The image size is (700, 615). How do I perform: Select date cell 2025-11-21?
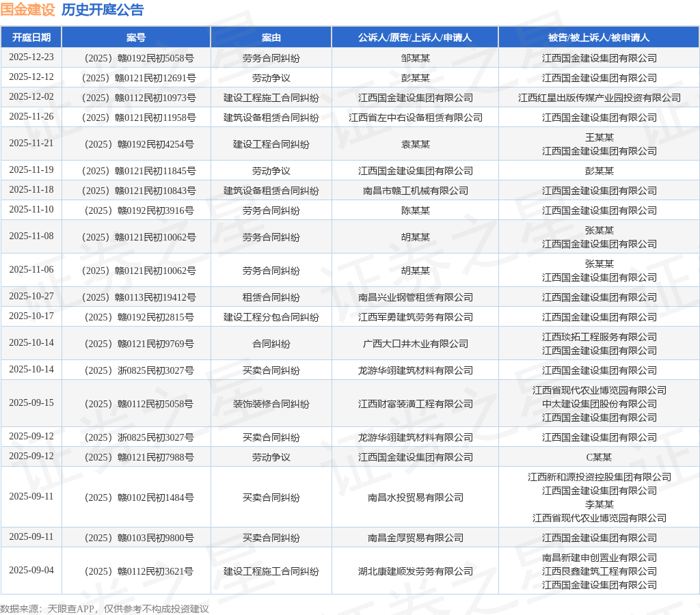[x=31, y=143]
